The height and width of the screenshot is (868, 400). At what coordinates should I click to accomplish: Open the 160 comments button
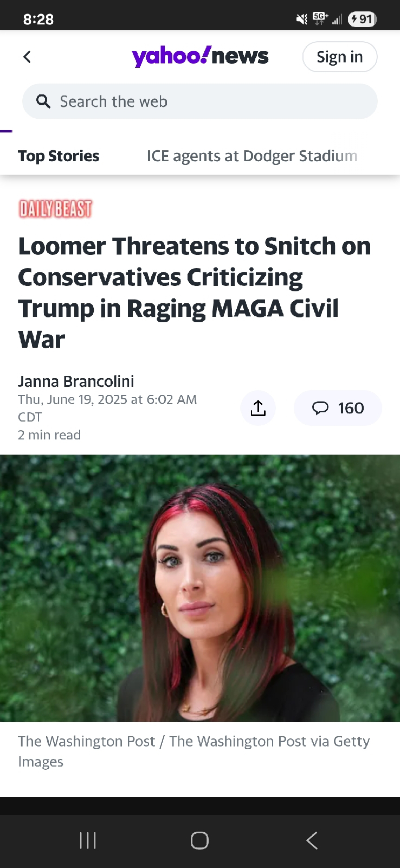[338, 408]
